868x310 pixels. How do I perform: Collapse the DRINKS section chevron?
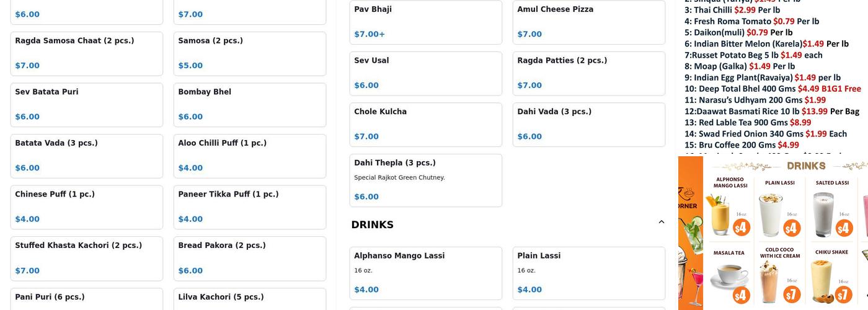coord(661,222)
